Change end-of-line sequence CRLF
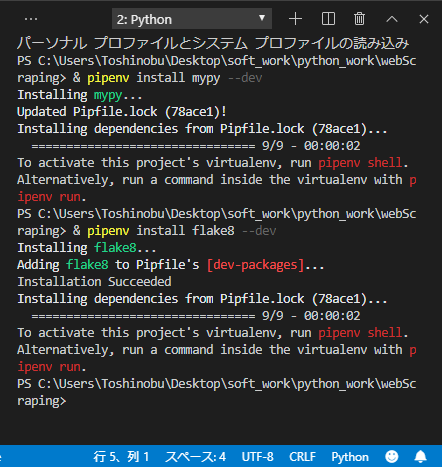Screen dimensions: 442x467 tap(302, 456)
